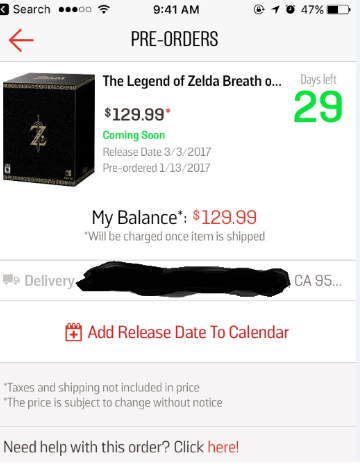Image resolution: width=360 pixels, height=466 pixels.
Task: Return to Search via status bar chevron
Action: tap(4, 9)
